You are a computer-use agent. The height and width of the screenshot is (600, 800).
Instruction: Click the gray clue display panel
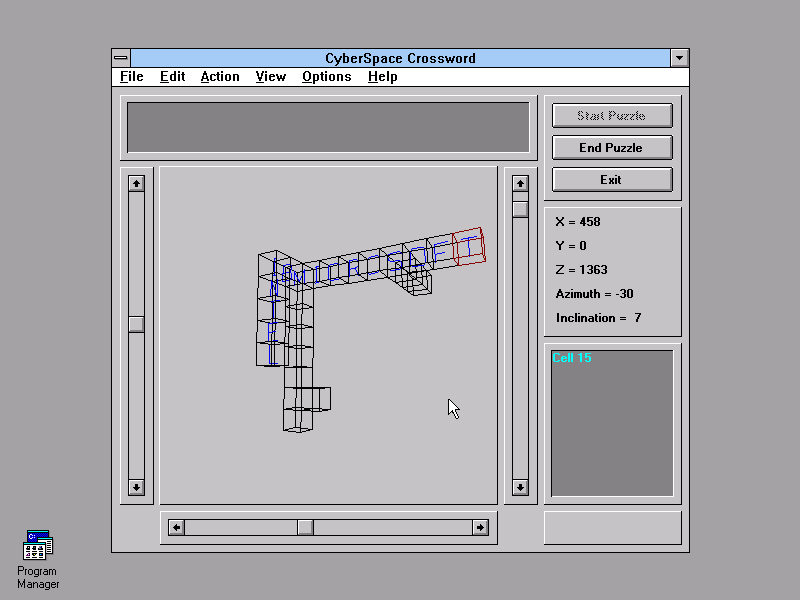[x=328, y=127]
